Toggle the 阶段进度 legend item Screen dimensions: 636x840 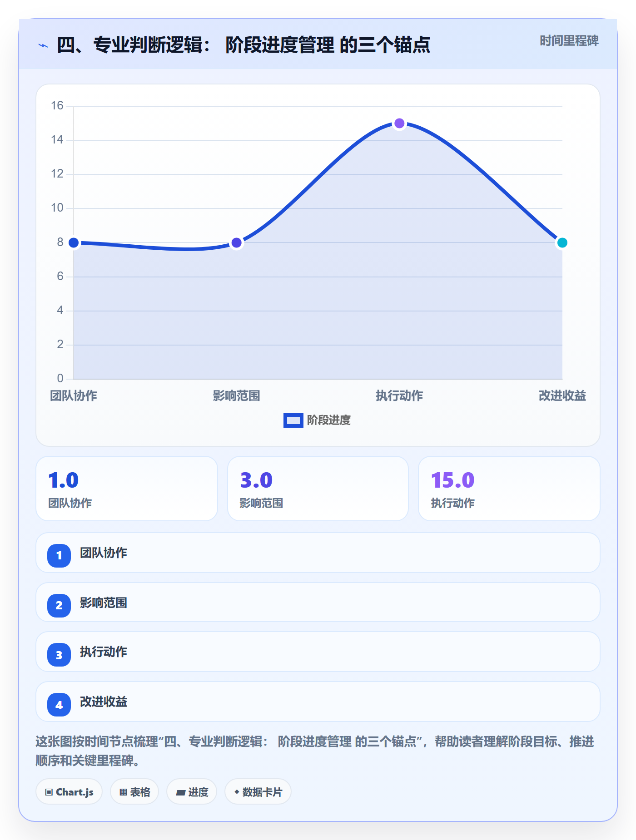pos(317,420)
